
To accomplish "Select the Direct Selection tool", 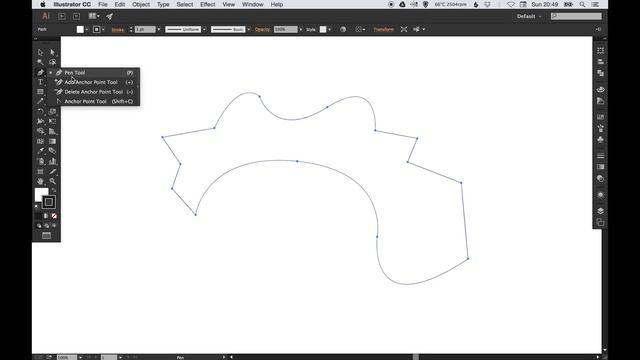I will (x=52, y=52).
